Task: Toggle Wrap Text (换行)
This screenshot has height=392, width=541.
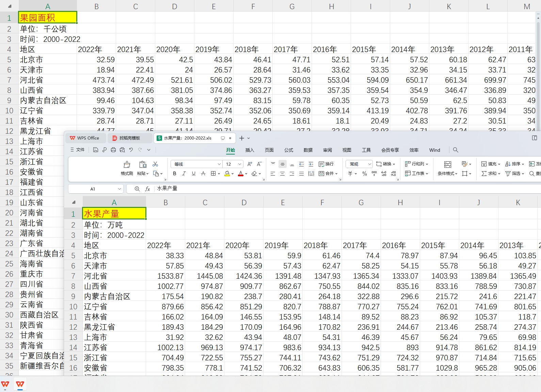Action: 326,164
